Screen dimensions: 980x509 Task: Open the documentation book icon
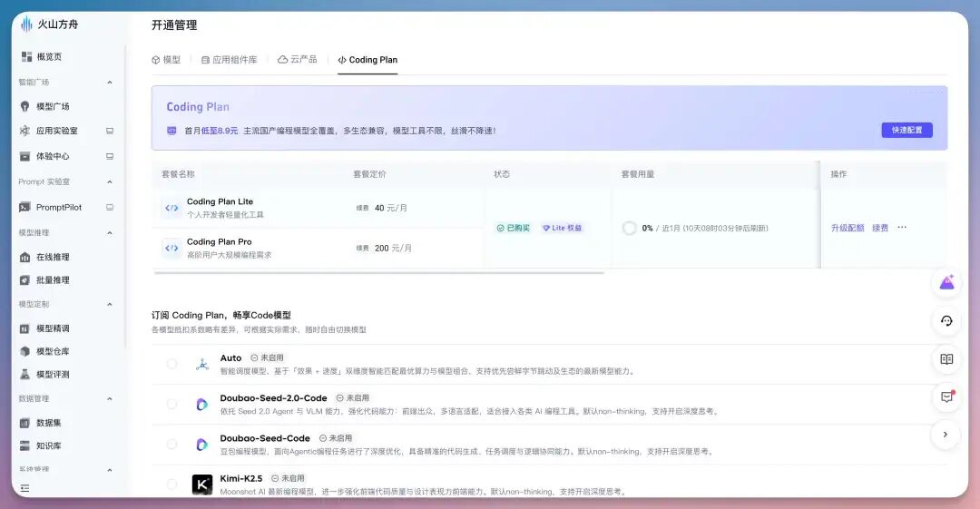tap(946, 359)
